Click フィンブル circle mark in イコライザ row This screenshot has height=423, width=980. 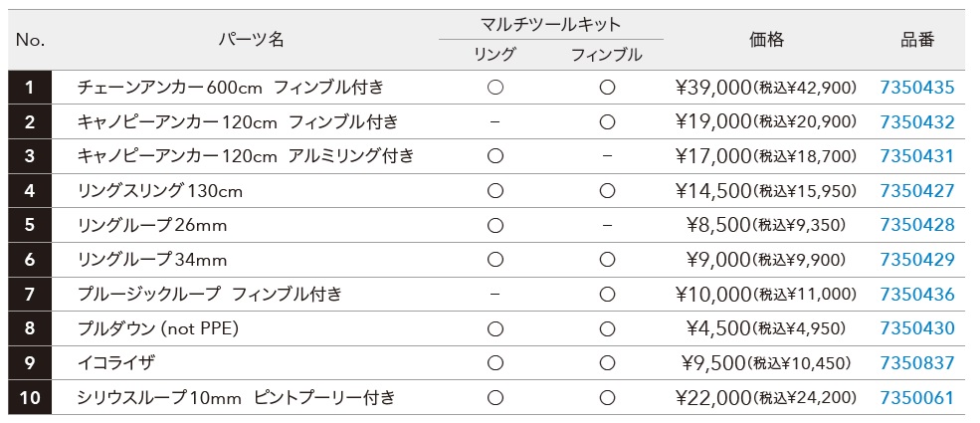[x=607, y=363]
